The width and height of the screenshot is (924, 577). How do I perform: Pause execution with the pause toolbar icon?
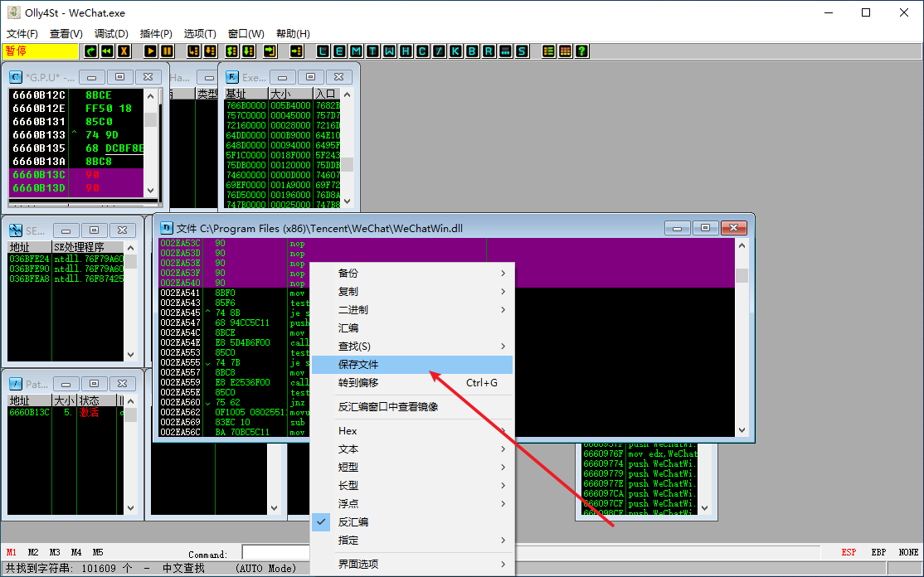coord(168,51)
